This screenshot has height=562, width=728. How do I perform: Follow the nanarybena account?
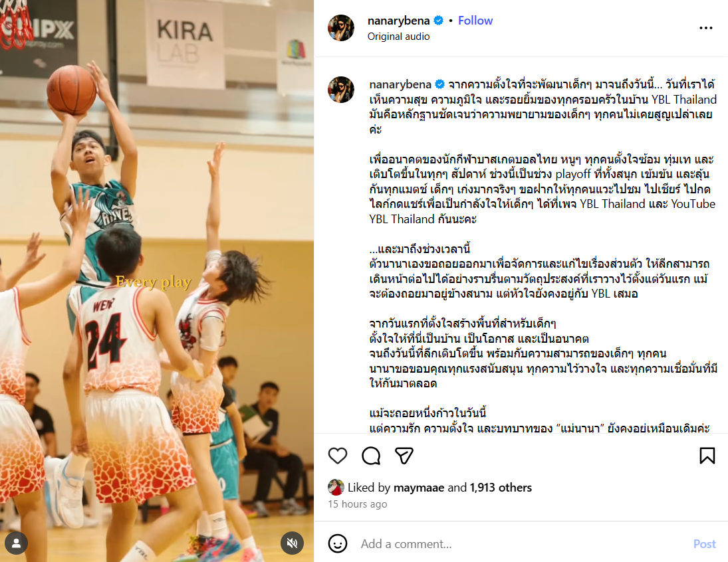point(475,21)
